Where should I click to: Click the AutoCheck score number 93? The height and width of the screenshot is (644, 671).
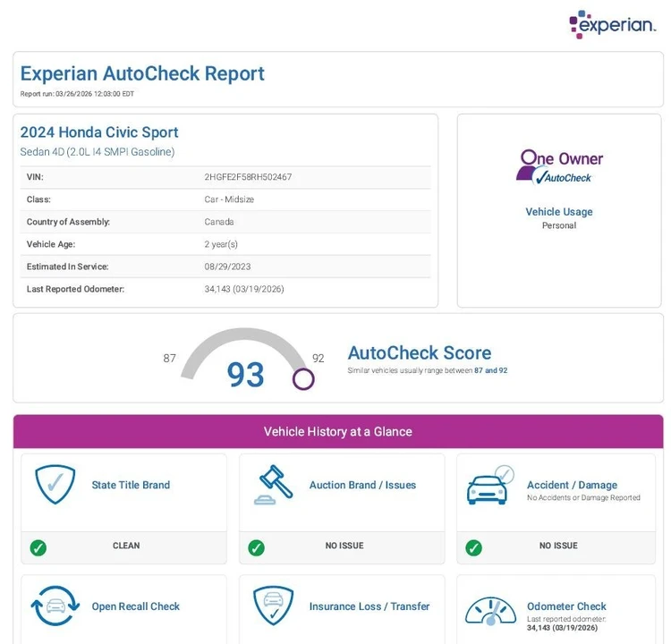(x=246, y=375)
